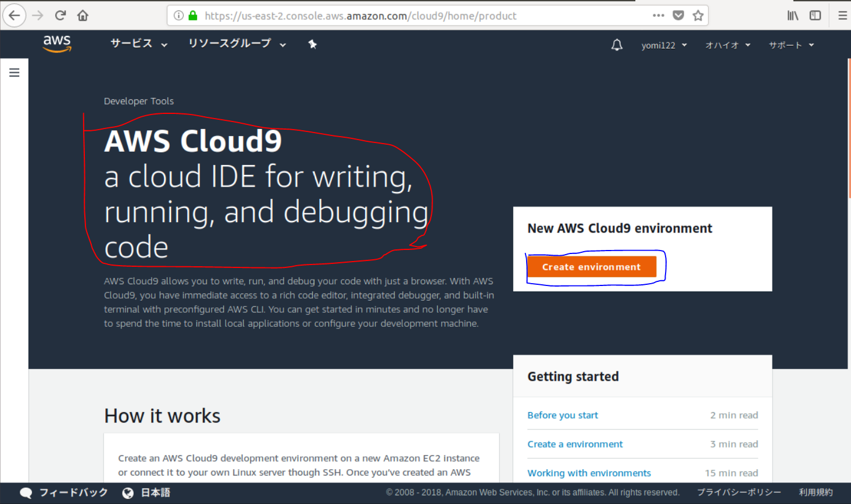The height and width of the screenshot is (504, 851).
Task: Click the green padlock security icon
Action: pyautogui.click(x=193, y=16)
